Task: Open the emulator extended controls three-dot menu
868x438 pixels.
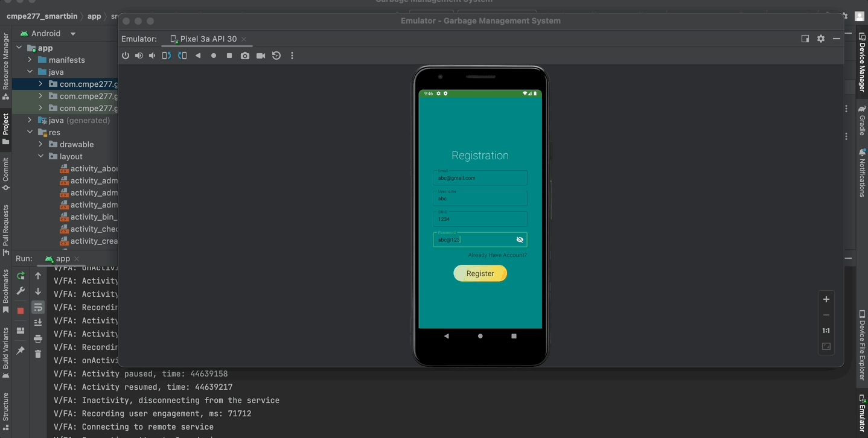Action: 292,56
